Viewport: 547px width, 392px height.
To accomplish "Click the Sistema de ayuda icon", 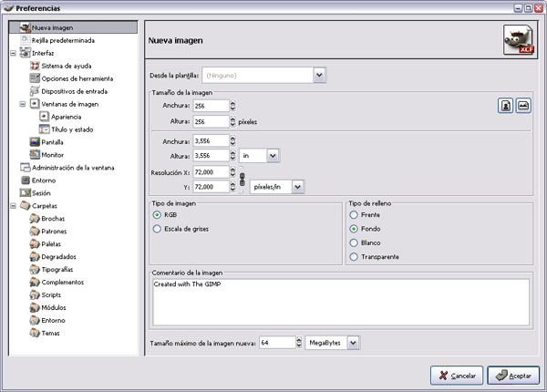I will pos(34,66).
